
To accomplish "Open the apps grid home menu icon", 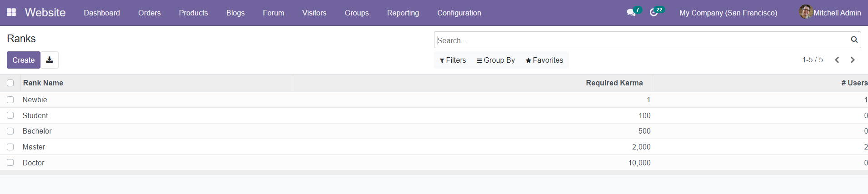I will coord(11,12).
